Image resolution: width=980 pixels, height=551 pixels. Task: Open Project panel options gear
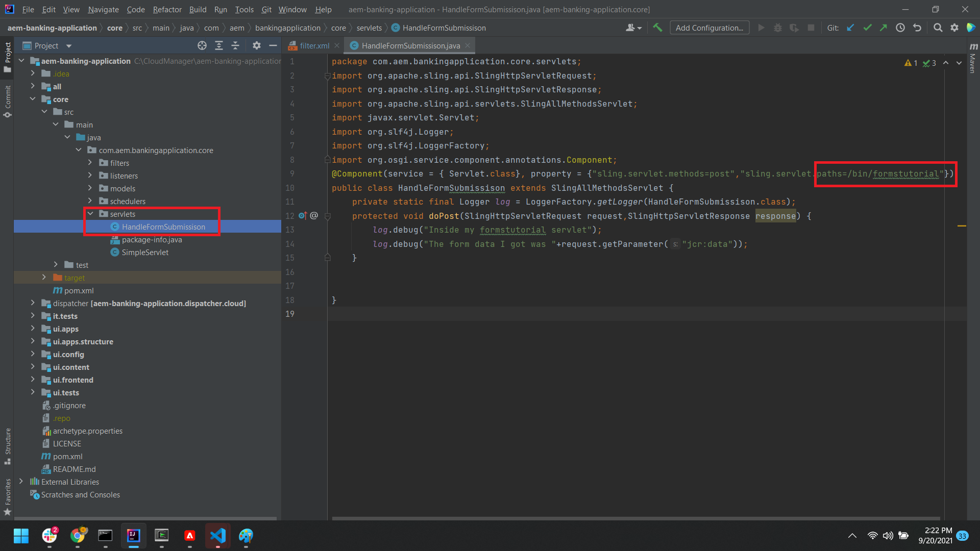coord(257,46)
